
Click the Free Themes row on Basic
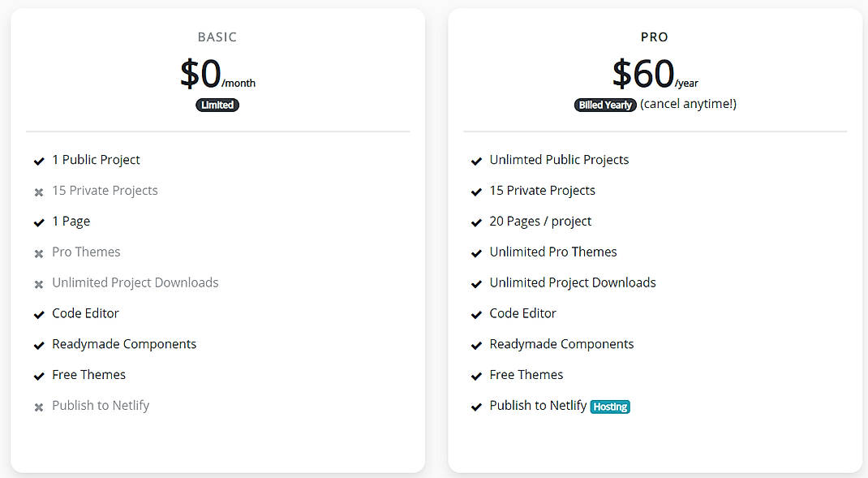click(88, 375)
